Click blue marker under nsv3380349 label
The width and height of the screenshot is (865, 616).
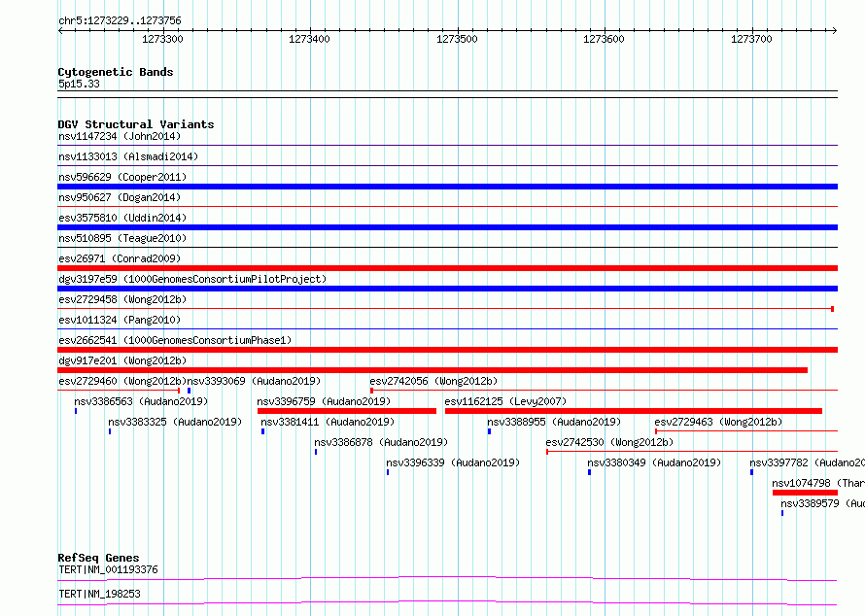click(589, 472)
